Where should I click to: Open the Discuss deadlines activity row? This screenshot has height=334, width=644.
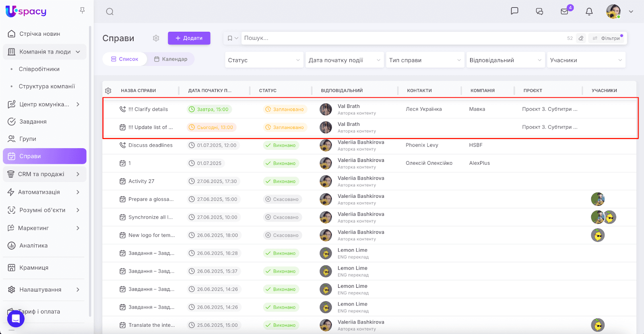pyautogui.click(x=150, y=145)
